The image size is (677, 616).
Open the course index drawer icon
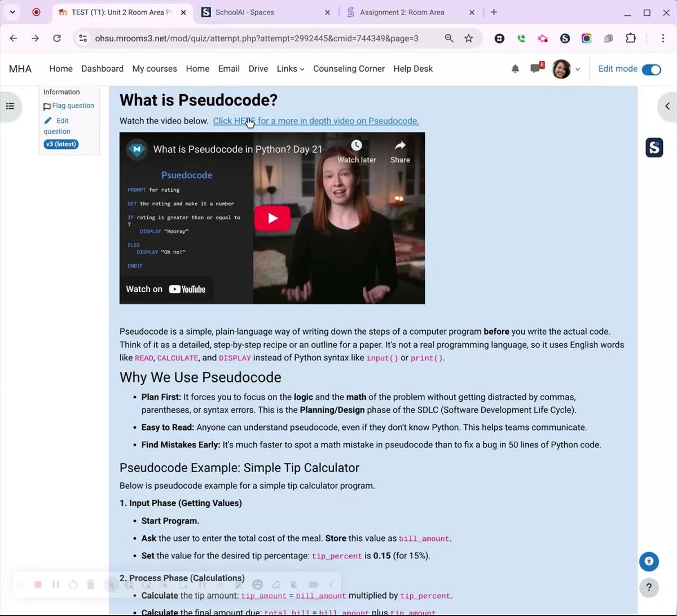(10, 106)
